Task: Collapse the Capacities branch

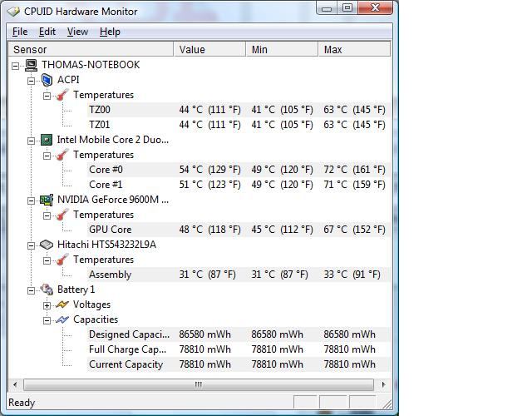Action: (x=47, y=320)
